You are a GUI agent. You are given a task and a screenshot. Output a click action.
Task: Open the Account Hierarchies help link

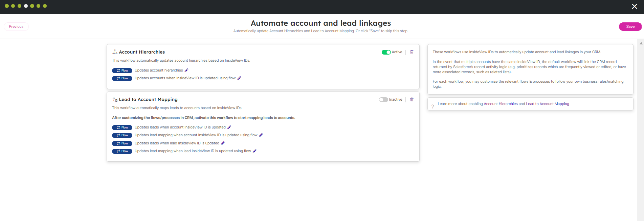[x=501, y=104]
